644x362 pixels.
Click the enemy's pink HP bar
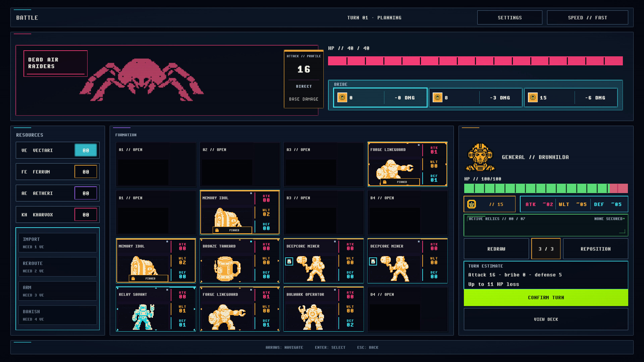pyautogui.click(x=475, y=61)
